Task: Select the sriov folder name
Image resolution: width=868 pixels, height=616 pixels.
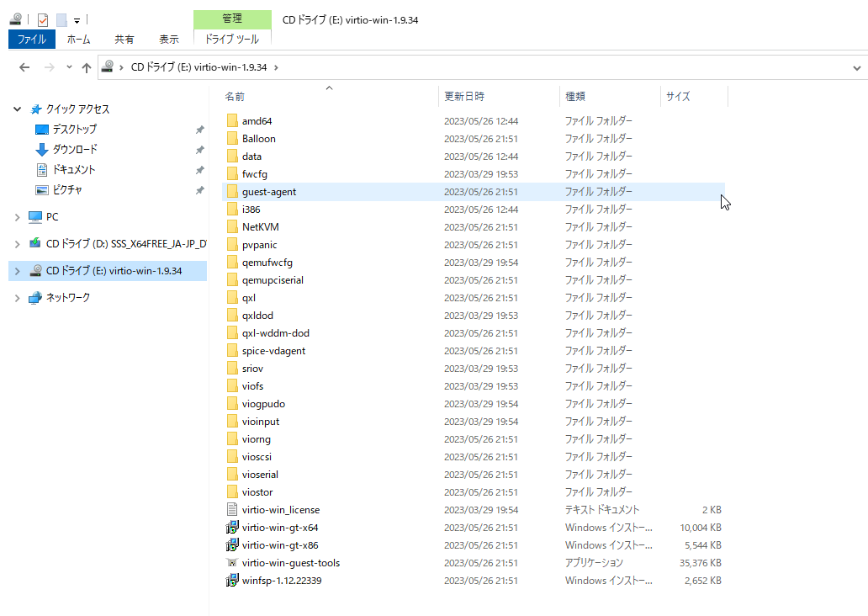Action: pos(252,369)
